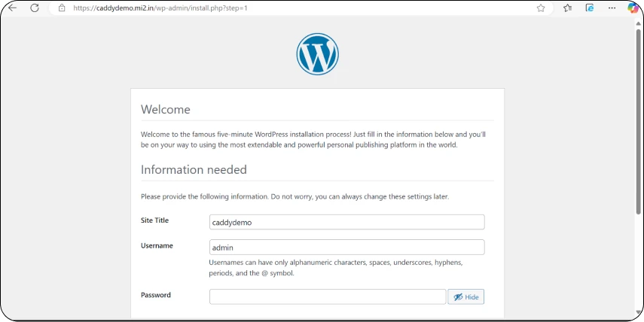Focus the Username field containing admin

click(x=347, y=248)
